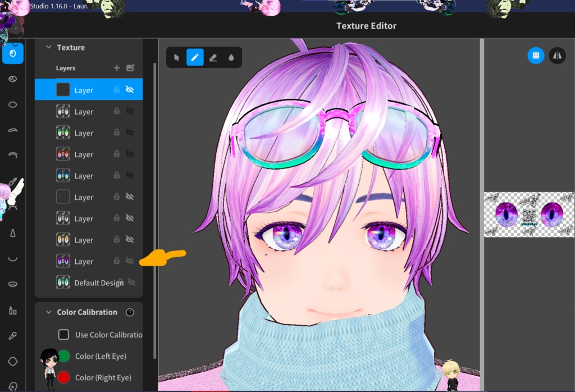Collapse the Texture section
The height and width of the screenshot is (392, 575).
(48, 47)
